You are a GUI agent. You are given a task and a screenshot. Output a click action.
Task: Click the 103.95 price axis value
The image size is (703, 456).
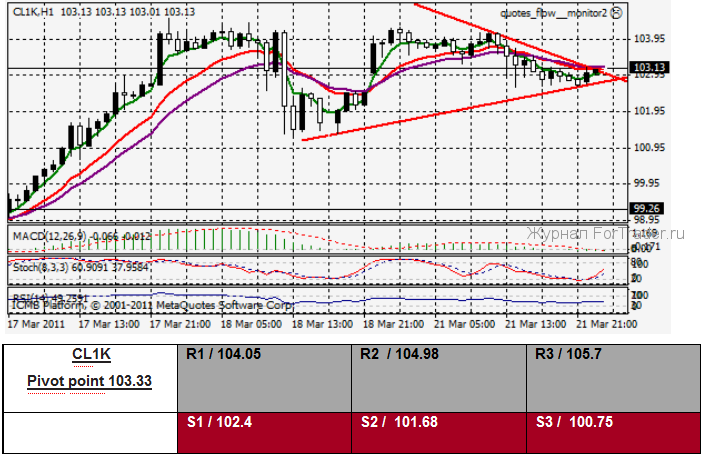click(x=649, y=39)
